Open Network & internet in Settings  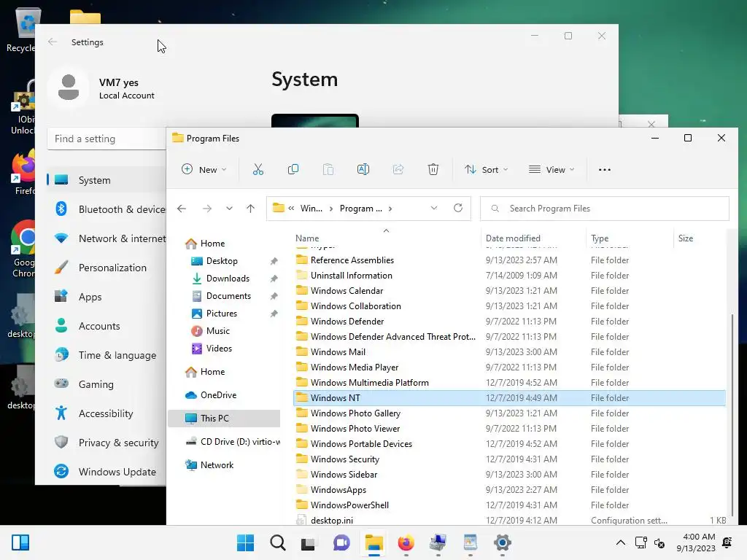coord(107,238)
